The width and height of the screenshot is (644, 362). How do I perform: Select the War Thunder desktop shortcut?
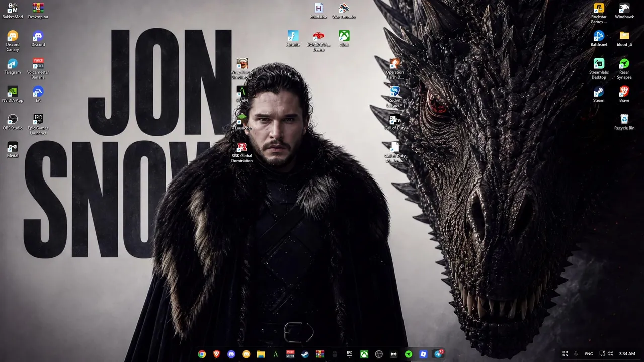(x=344, y=11)
